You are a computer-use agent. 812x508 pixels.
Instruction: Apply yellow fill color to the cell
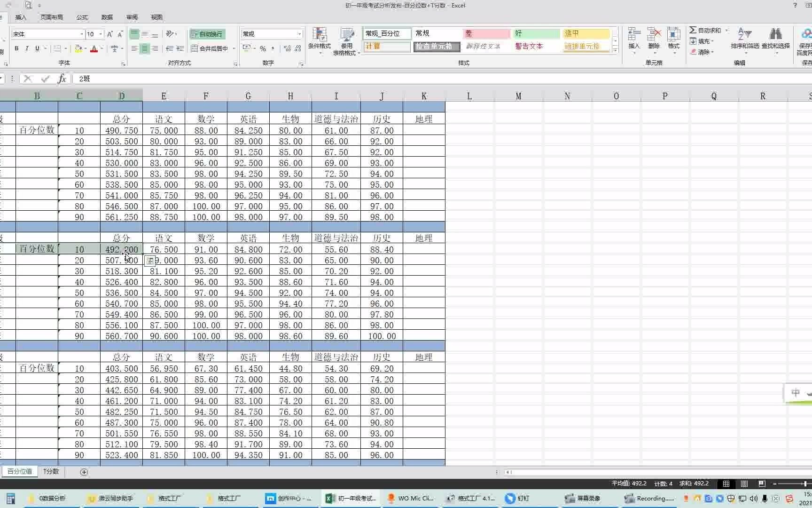point(78,48)
